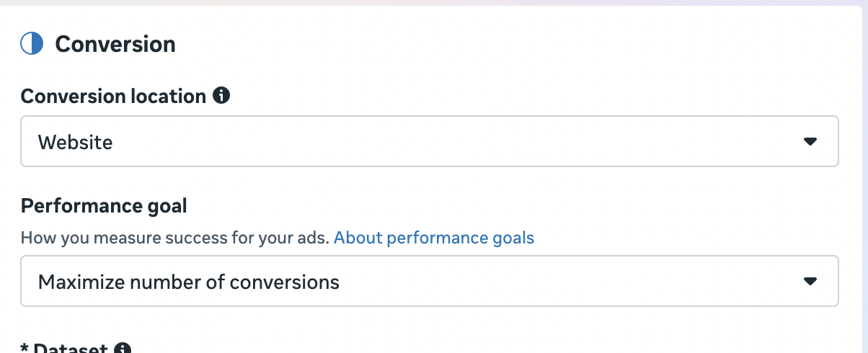Open the About performance goals link
This screenshot has width=868, height=353.
tap(434, 238)
